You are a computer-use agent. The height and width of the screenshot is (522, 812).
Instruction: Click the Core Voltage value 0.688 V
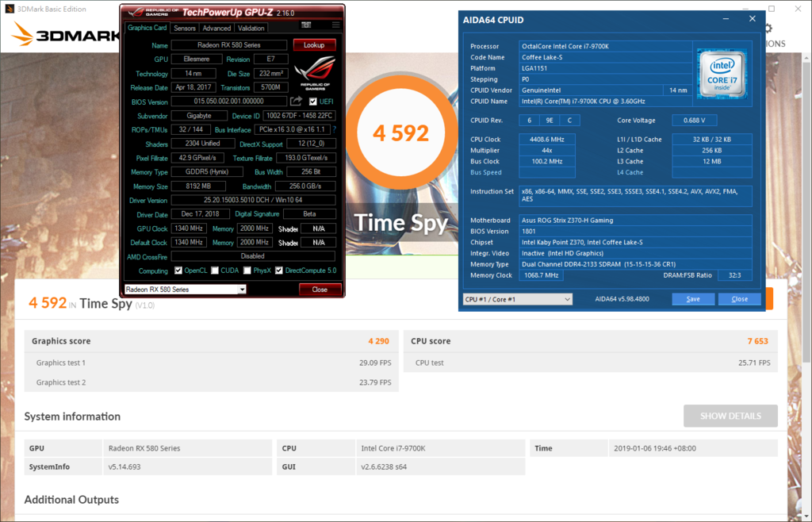tap(695, 120)
